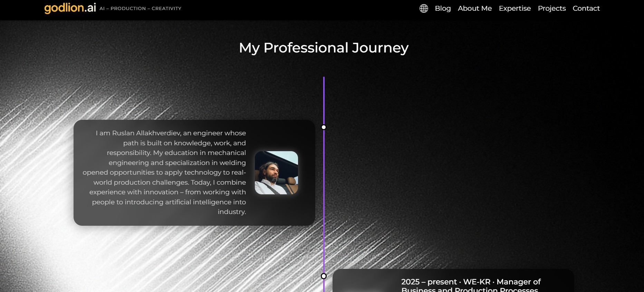Click the 'I am Ruslan Allakhverdiev' paragraph

pyautogui.click(x=164, y=172)
